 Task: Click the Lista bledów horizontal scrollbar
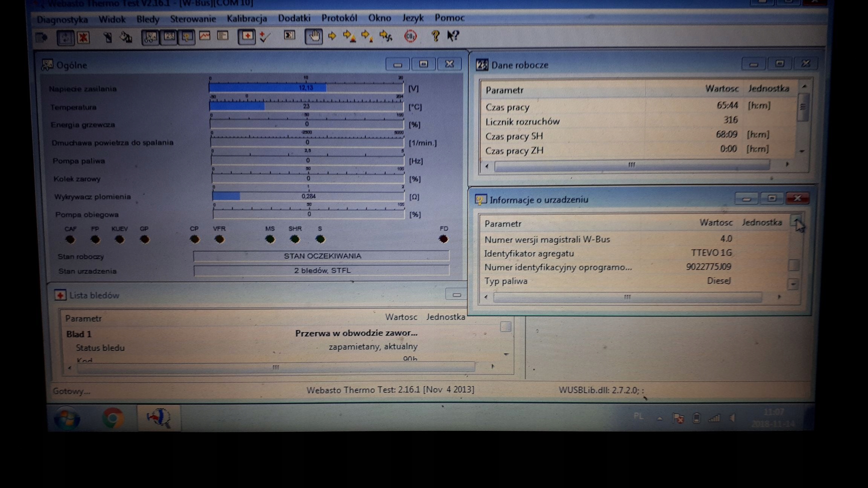[x=276, y=367]
